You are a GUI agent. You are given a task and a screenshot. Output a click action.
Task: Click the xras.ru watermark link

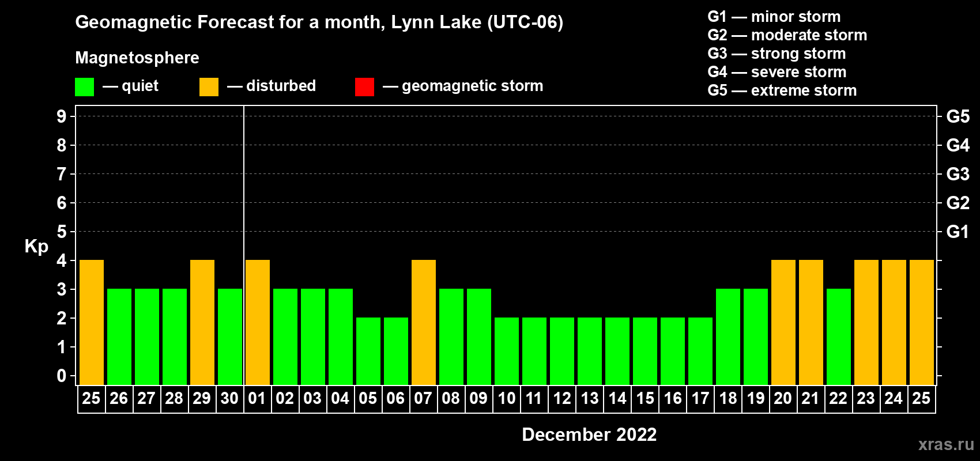point(946,444)
